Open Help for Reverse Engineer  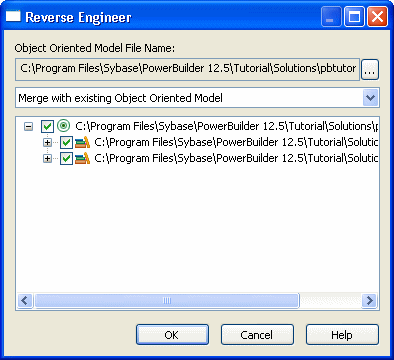342,335
